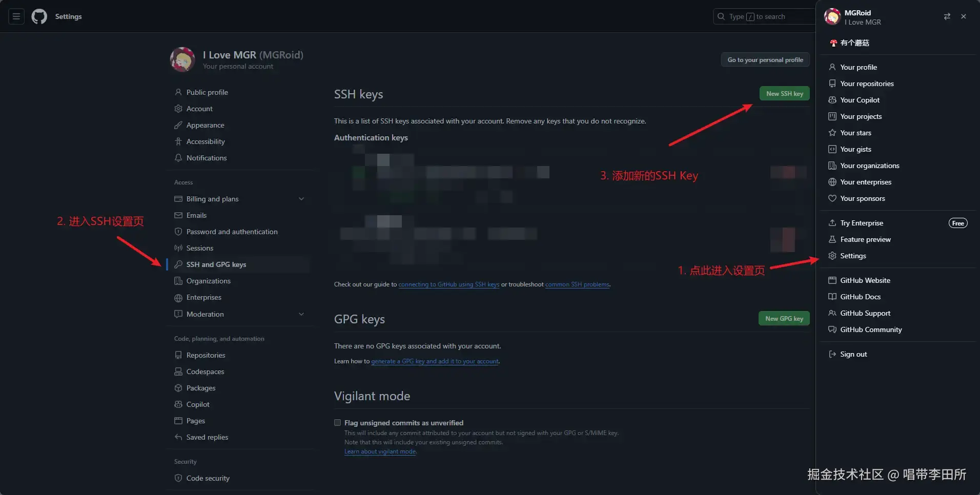Click New SSH key button
Image resolution: width=980 pixels, height=495 pixels.
785,94
